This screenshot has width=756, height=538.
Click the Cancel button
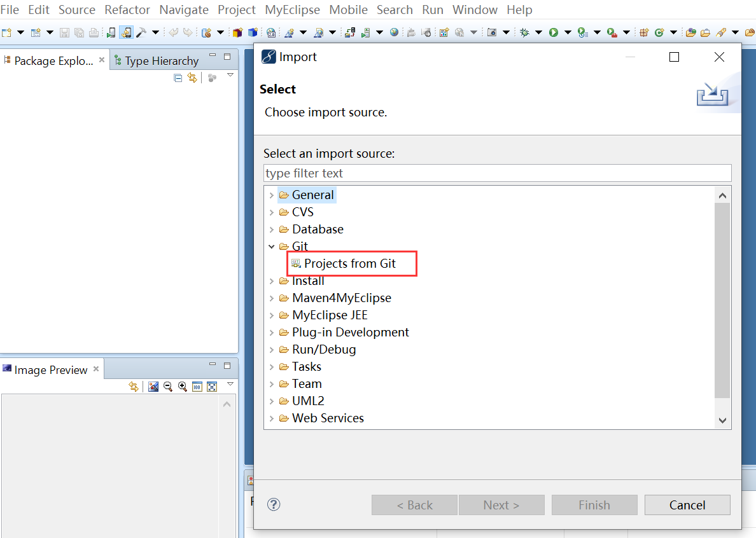pos(687,505)
